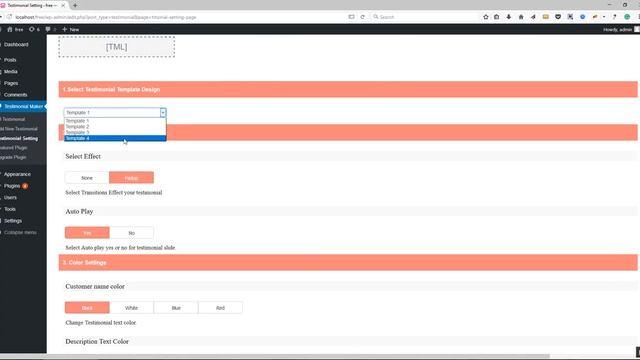Open Add New Testimonial submenu link
640x360 pixels.
coord(19,129)
